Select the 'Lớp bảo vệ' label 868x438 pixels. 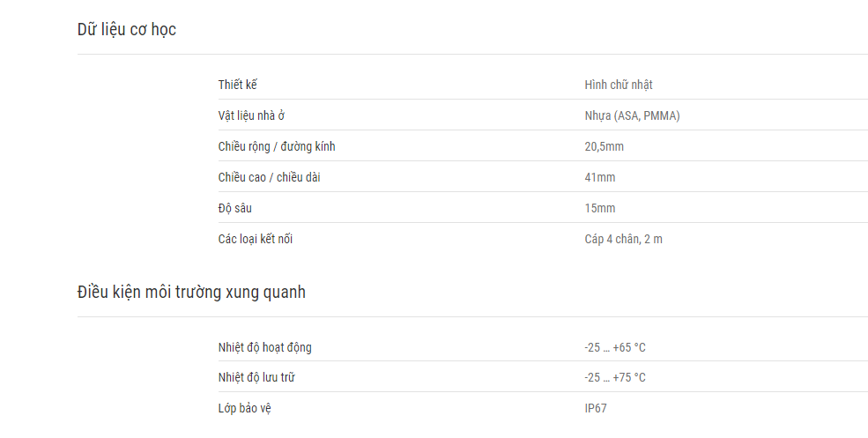[245, 409]
